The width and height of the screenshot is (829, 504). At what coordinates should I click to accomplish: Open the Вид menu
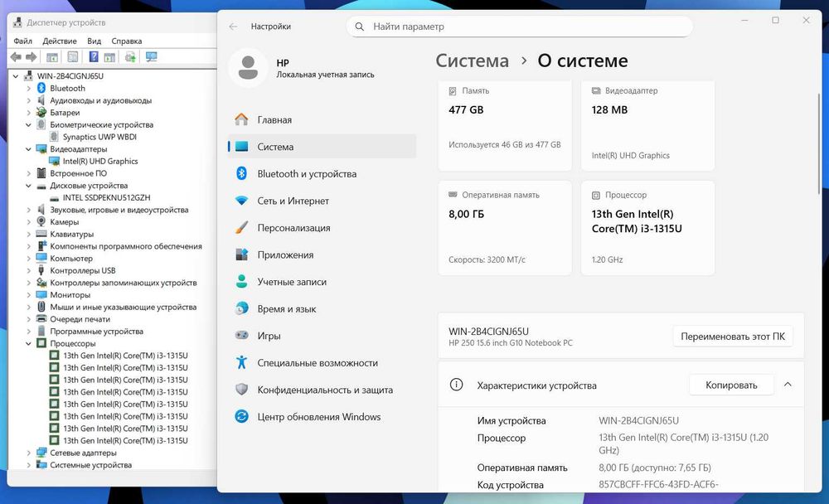pyautogui.click(x=95, y=41)
